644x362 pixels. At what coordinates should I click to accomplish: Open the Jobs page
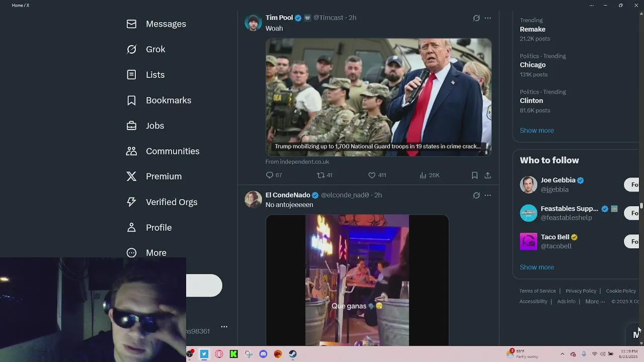click(x=145, y=126)
